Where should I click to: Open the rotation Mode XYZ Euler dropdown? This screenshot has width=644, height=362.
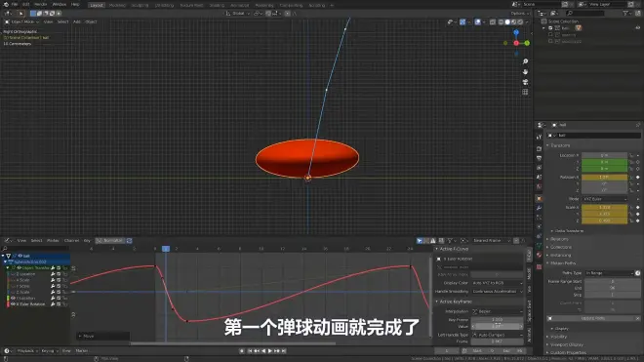click(605, 199)
